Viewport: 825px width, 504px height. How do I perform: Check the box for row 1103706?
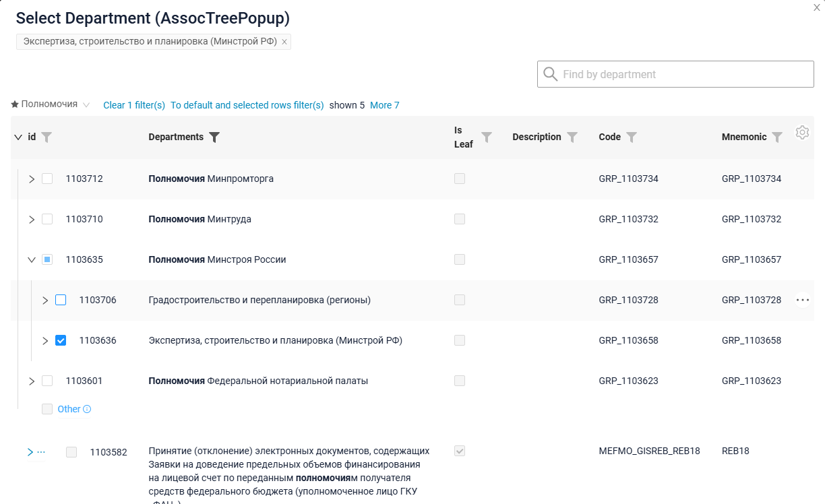[61, 300]
